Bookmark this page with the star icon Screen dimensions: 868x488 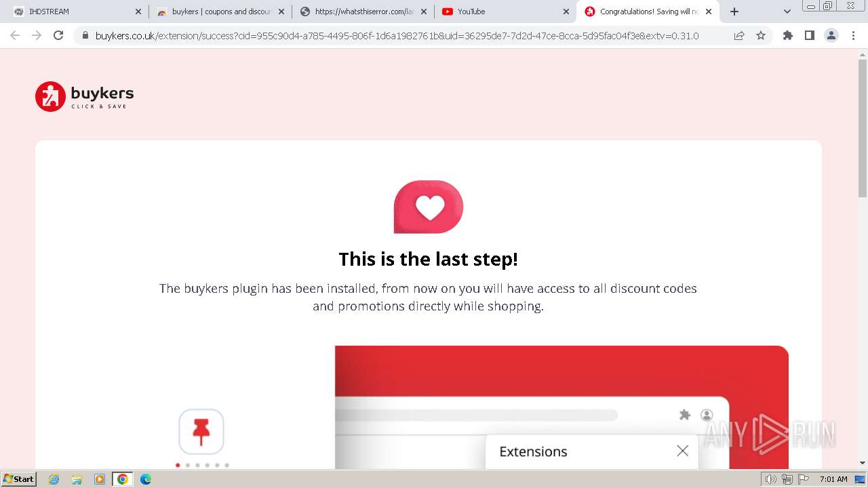(x=761, y=35)
